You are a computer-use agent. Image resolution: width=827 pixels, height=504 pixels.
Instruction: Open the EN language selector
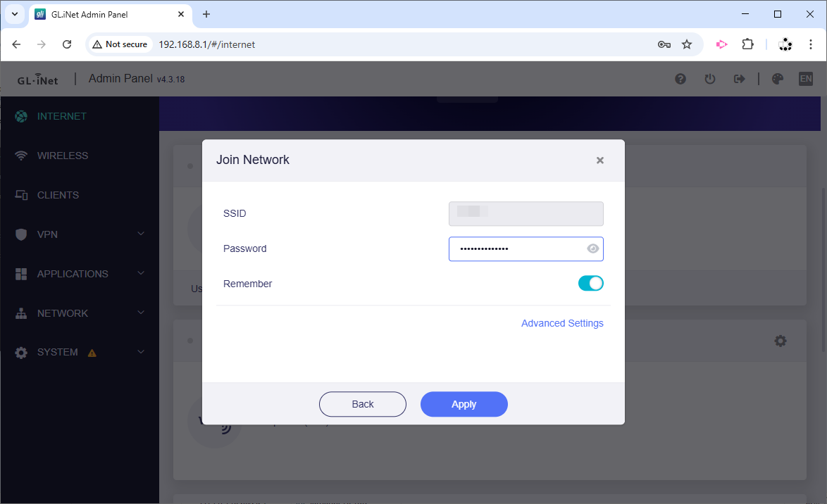click(805, 79)
